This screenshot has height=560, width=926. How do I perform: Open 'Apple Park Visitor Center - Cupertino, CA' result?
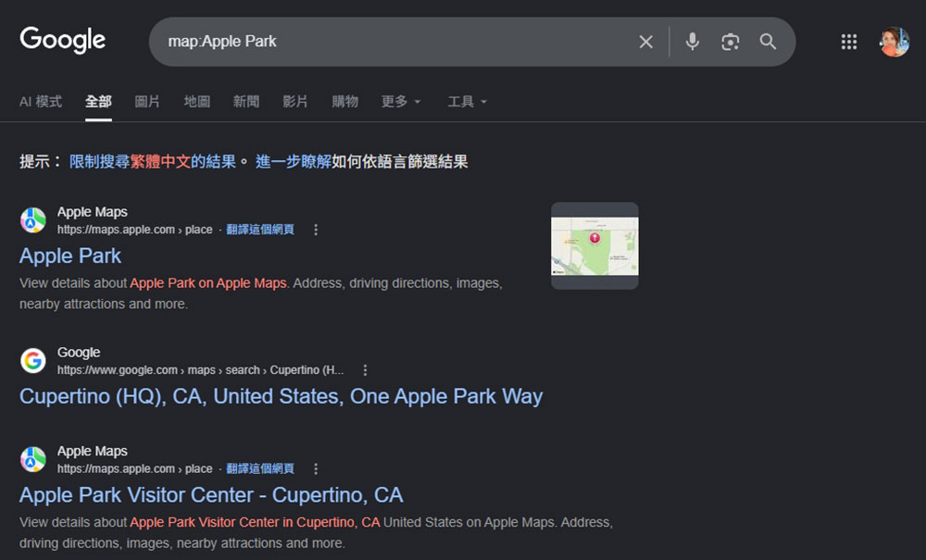point(211,495)
